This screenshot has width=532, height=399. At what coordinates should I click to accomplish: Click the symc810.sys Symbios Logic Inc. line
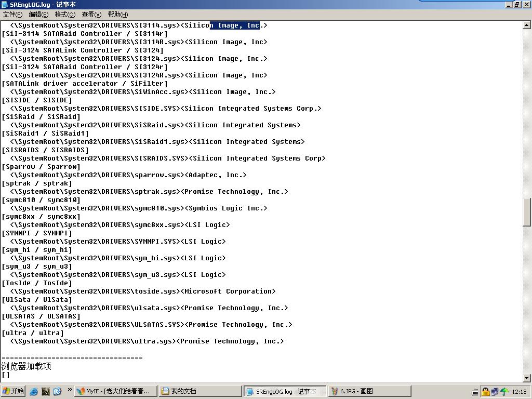139,208
